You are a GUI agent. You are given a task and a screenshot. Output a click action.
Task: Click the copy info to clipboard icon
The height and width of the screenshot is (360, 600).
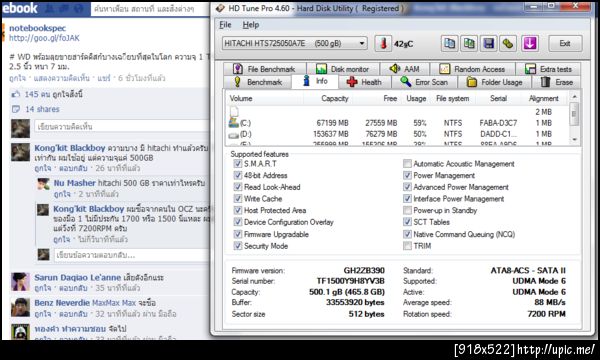449,44
